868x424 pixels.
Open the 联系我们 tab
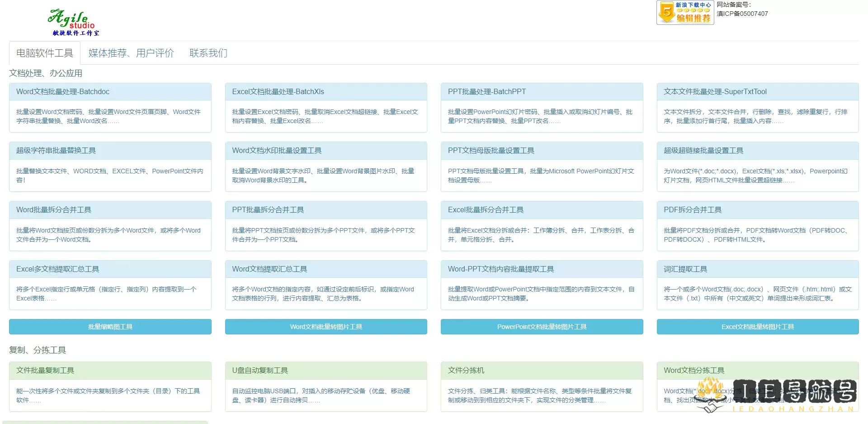coord(208,53)
